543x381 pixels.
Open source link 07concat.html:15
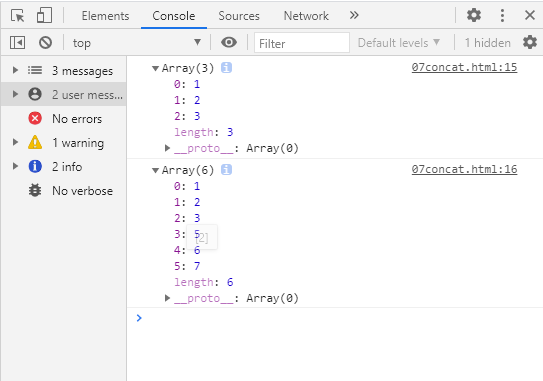coord(464,67)
